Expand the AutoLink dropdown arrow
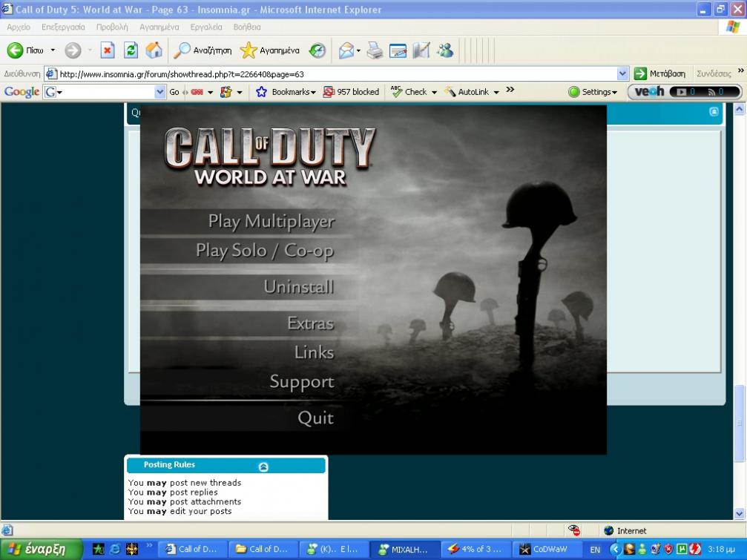The width and height of the screenshot is (747, 560). pyautogui.click(x=496, y=93)
